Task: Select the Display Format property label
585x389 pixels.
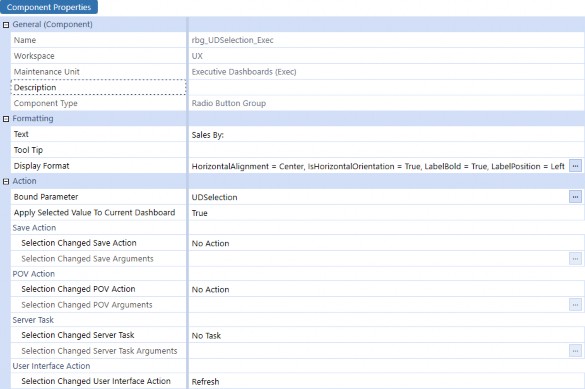Action: pyautogui.click(x=41, y=166)
